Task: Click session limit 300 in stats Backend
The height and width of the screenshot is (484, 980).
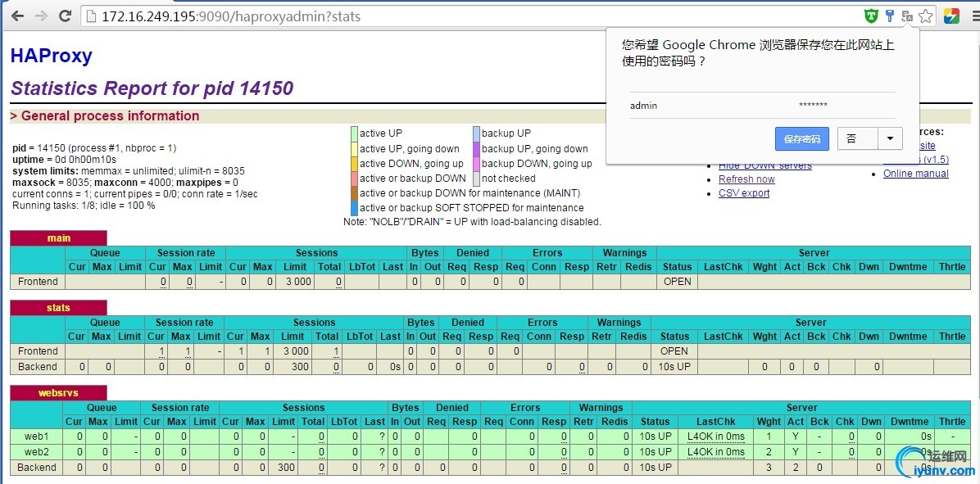Action: pos(301,367)
